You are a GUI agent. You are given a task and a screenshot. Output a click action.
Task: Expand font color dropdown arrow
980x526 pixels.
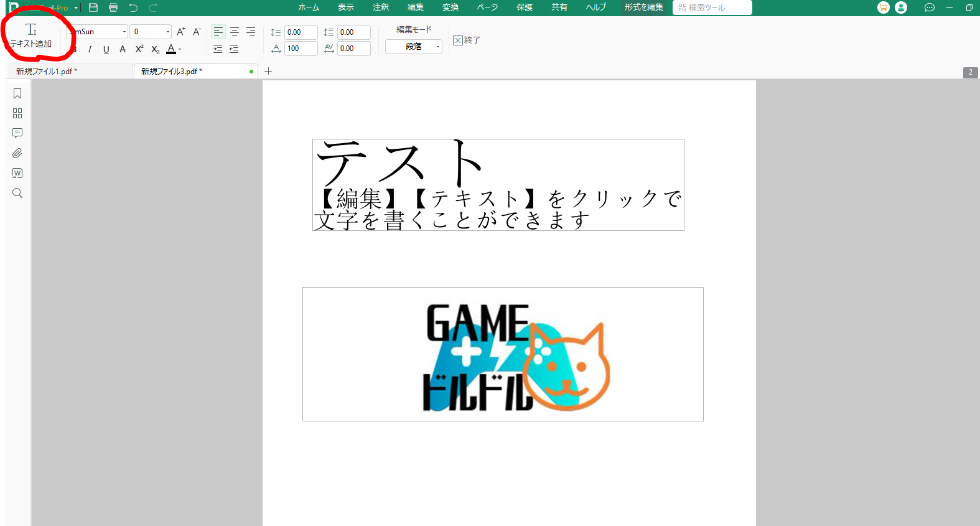point(180,49)
